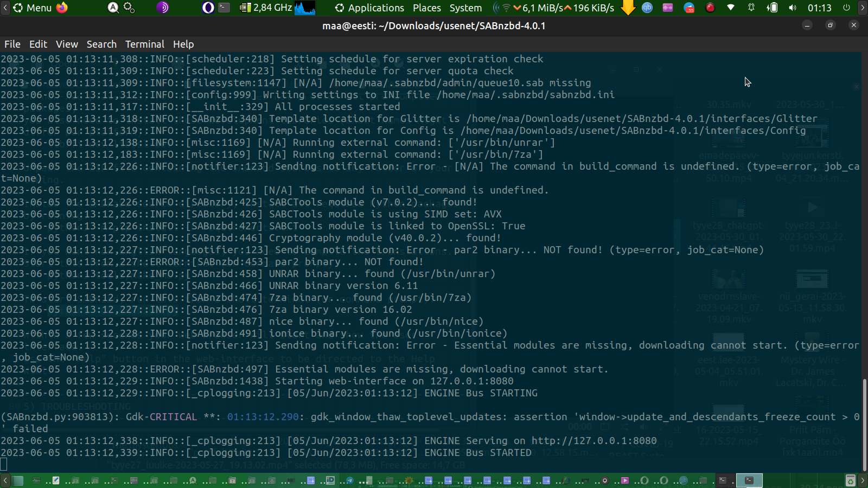
Task: Open the terminal File menu
Action: 12,44
